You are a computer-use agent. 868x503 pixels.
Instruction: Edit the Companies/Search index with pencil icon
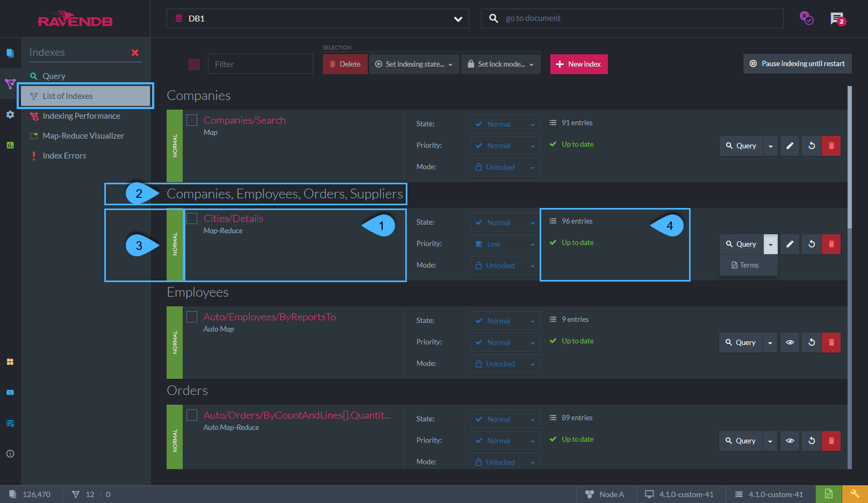click(790, 146)
